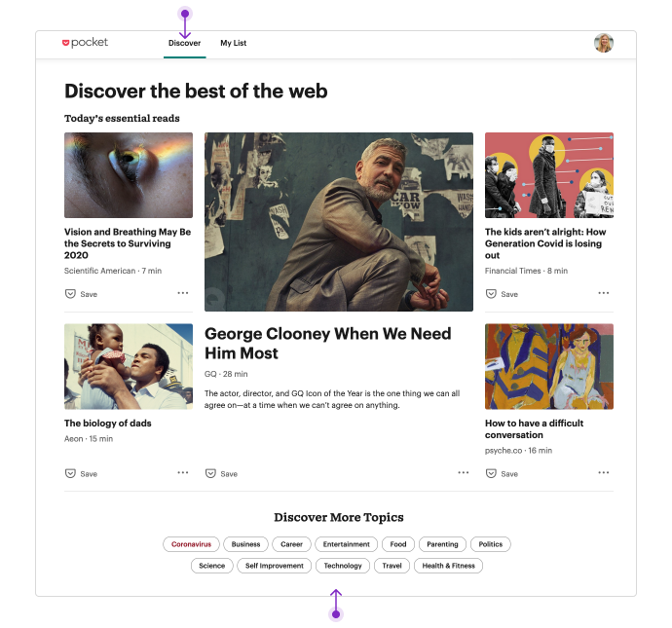Image resolution: width=672 pixels, height=628 pixels.
Task: Save The biology of dads article
Action: pyautogui.click(x=81, y=473)
